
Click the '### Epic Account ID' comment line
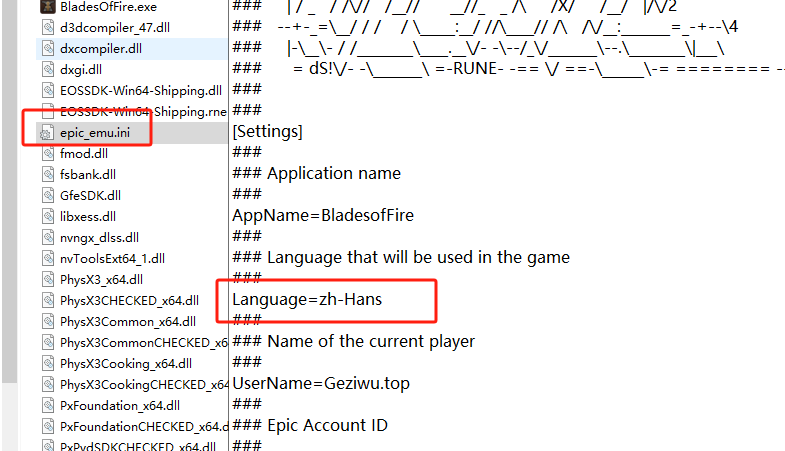click(x=310, y=426)
